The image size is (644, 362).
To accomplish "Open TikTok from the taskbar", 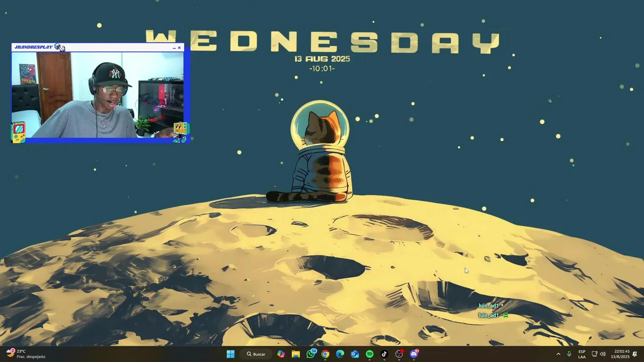I will click(x=384, y=354).
